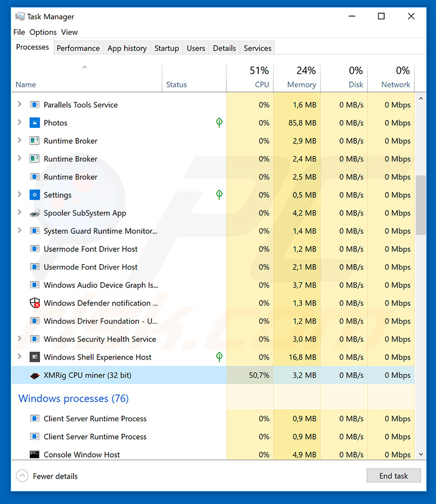Viewport: 436px width, 504px height.
Task: Open the Options menu
Action: 43,32
